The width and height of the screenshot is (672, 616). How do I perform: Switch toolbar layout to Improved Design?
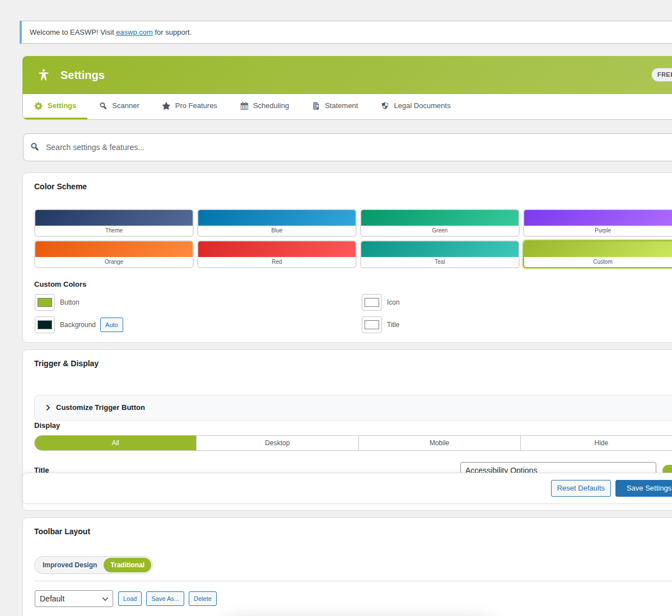point(69,565)
